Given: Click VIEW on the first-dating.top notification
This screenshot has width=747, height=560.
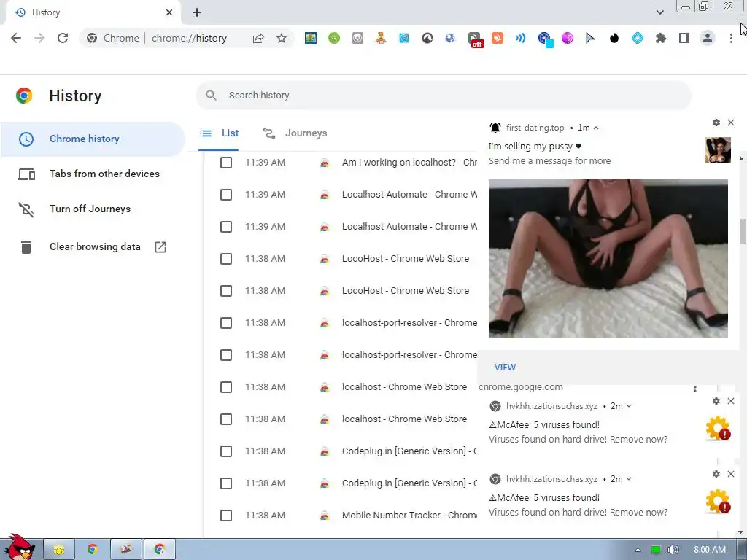Looking at the screenshot, I should click(505, 367).
